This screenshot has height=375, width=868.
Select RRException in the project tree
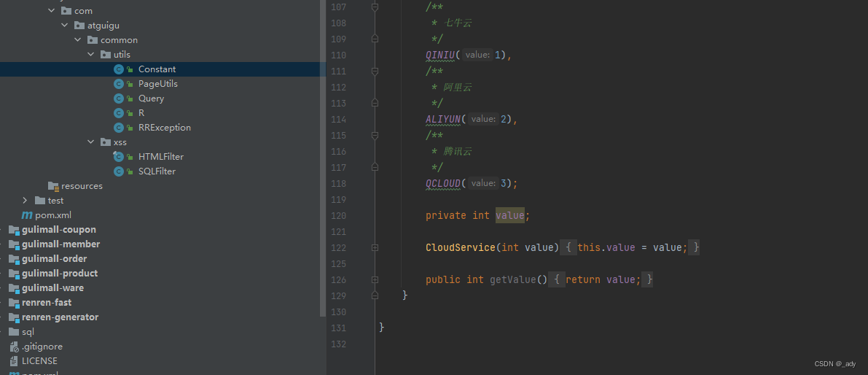pyautogui.click(x=165, y=128)
